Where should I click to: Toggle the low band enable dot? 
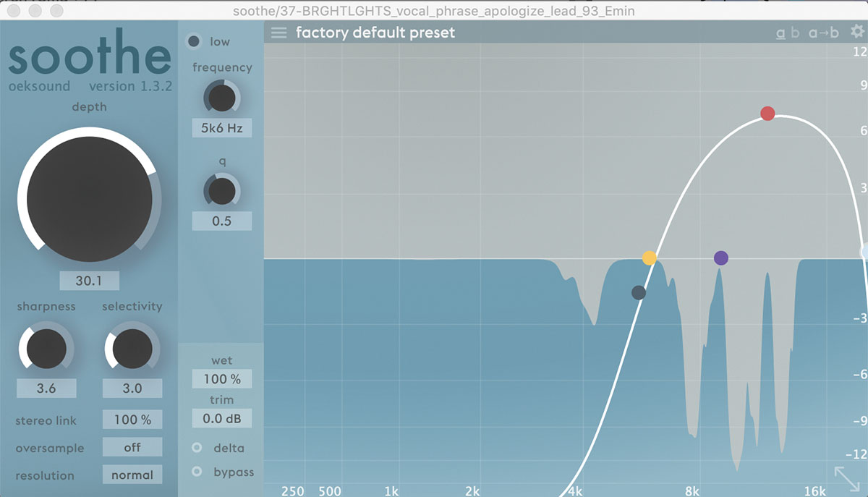(x=194, y=41)
